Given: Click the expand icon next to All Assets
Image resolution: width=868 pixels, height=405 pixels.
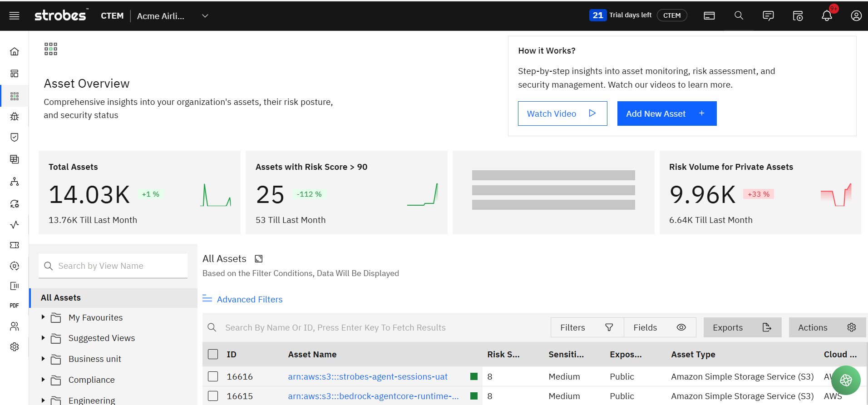Looking at the screenshot, I should click(259, 259).
